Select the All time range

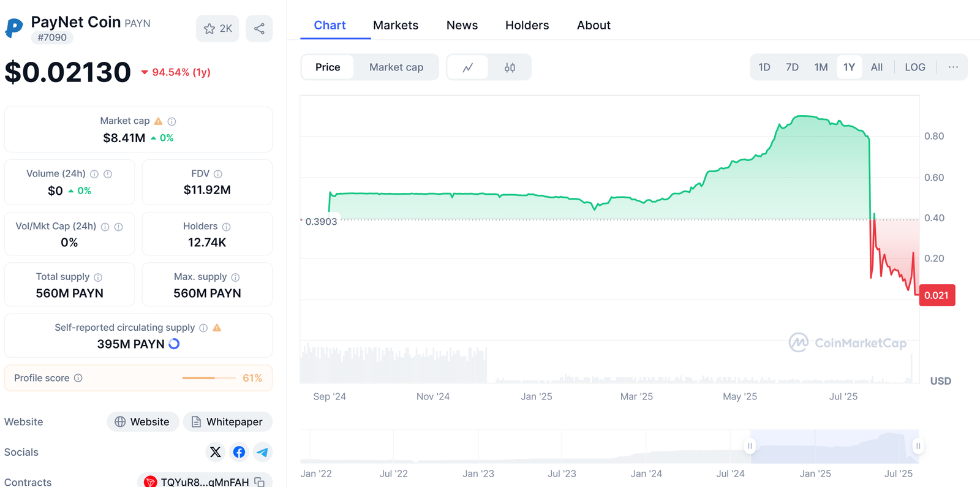tap(876, 67)
